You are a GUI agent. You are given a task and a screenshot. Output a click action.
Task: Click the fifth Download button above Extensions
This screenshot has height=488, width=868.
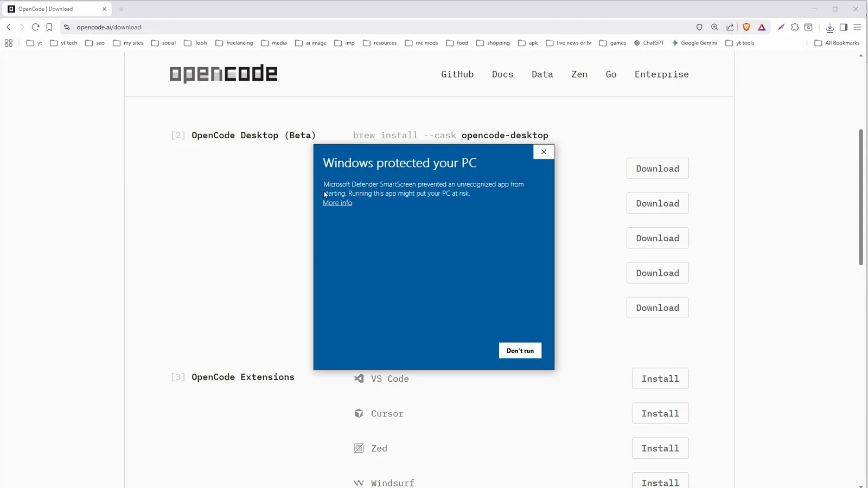click(x=658, y=307)
